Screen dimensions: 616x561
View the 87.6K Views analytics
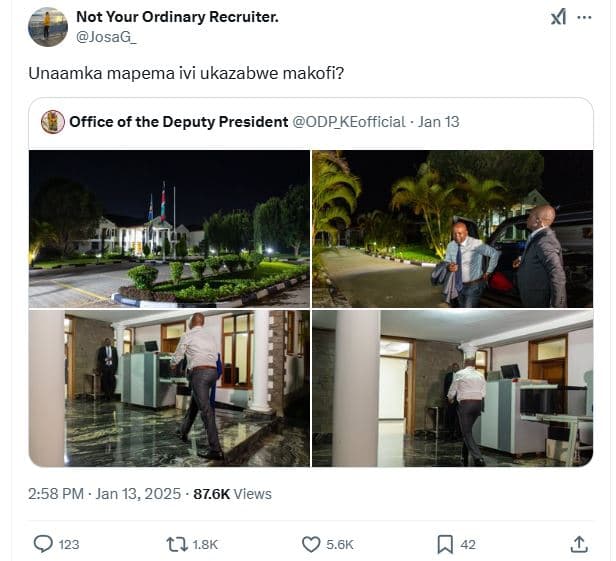click(x=232, y=493)
